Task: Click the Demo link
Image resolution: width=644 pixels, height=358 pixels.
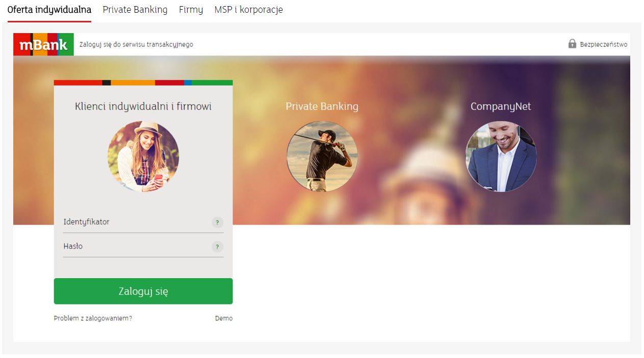Action: click(223, 318)
